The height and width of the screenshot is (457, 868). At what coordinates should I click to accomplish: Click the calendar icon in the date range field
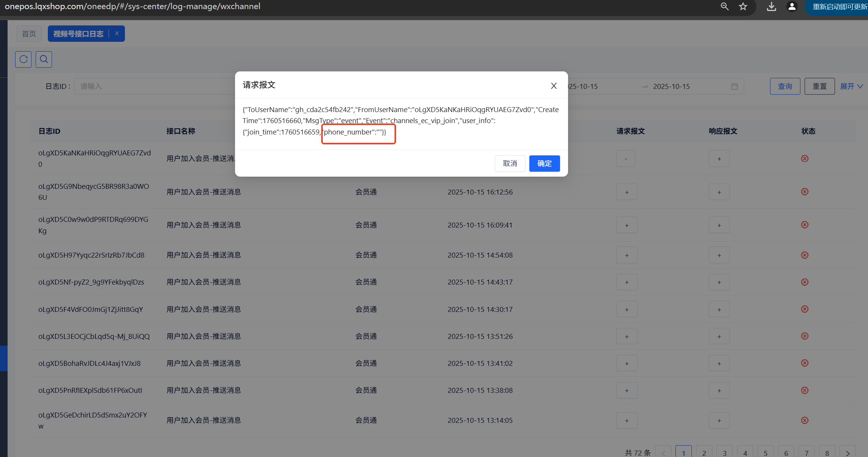[734, 87]
